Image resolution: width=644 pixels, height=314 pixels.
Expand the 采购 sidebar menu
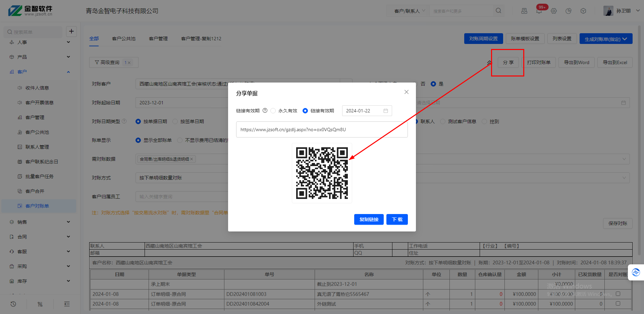[x=40, y=266]
